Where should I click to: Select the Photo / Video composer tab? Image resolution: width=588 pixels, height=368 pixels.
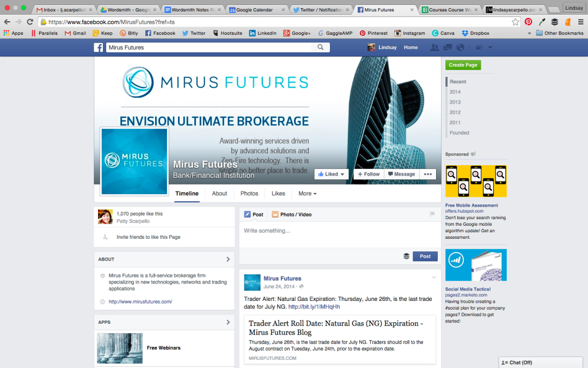(292, 214)
